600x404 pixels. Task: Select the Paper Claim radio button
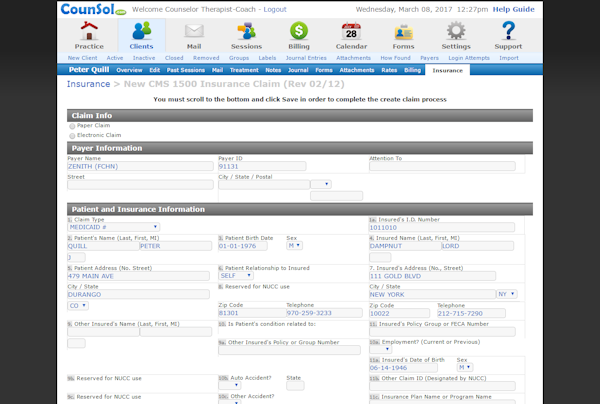tap(72, 126)
